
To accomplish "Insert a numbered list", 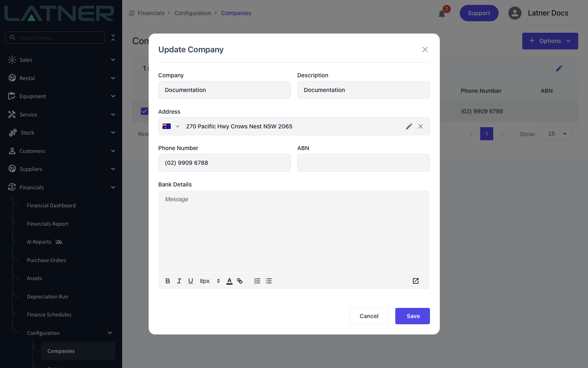I will (257, 281).
